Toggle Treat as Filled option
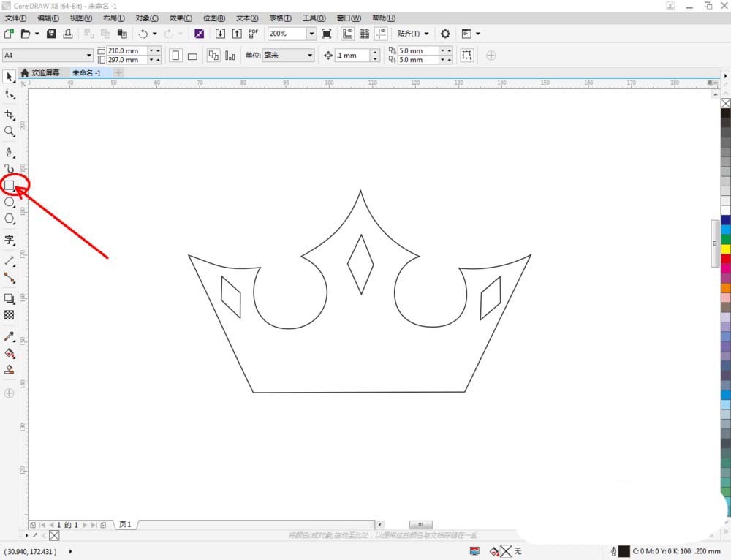The width and height of the screenshot is (731, 560). click(x=466, y=55)
